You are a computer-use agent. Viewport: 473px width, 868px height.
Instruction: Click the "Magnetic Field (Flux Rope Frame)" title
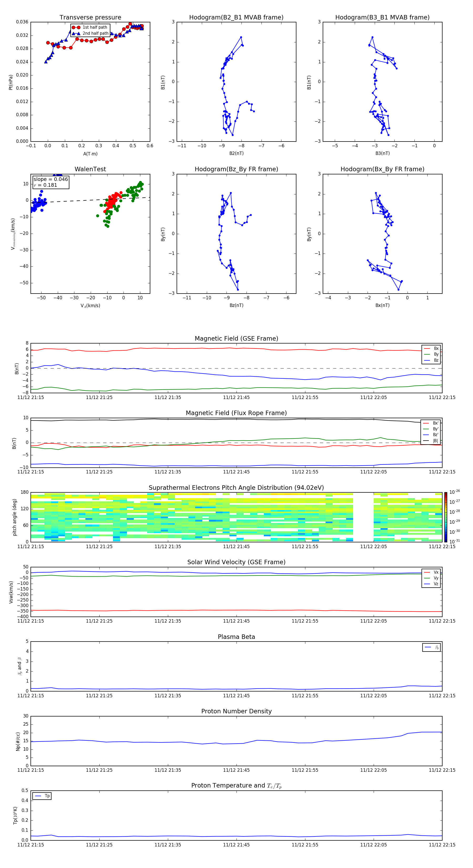[x=236, y=413]
